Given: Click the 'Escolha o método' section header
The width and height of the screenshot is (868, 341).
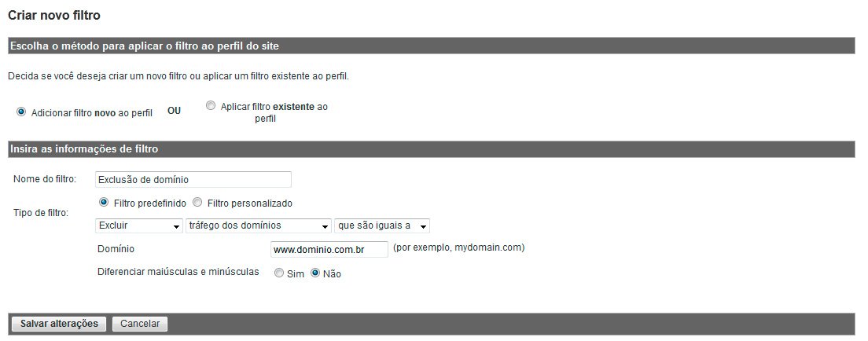Looking at the screenshot, I should 145,46.
